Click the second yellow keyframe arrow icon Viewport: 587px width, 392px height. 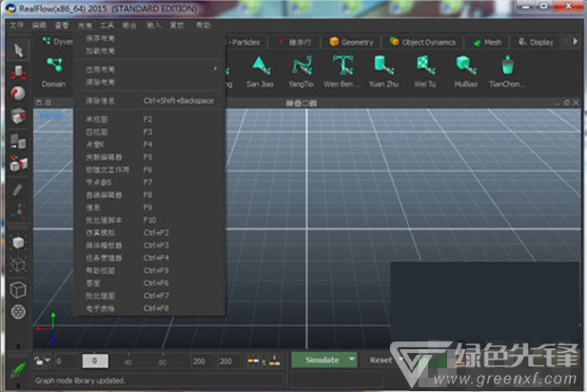[274, 361]
